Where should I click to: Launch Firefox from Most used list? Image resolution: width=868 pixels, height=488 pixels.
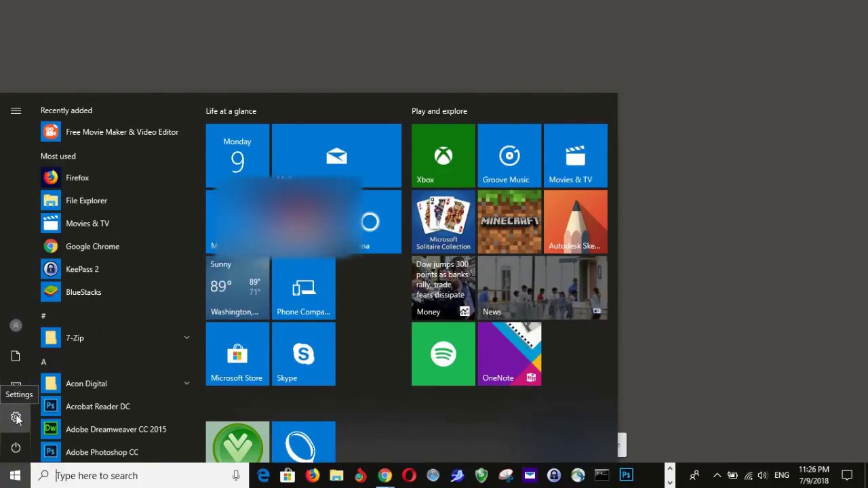[115, 178]
